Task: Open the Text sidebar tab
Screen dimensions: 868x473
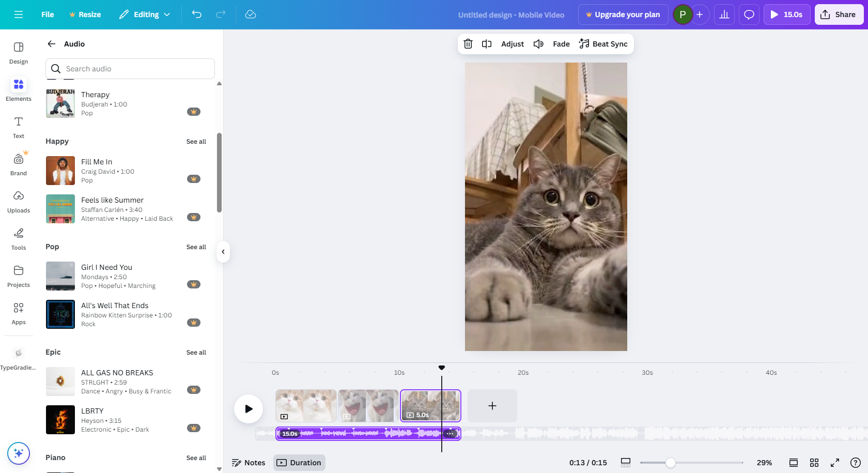Action: (x=19, y=127)
